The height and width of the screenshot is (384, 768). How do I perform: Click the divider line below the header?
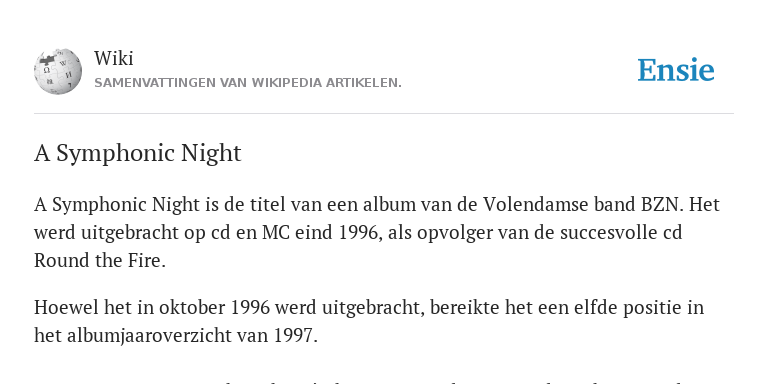[384, 114]
